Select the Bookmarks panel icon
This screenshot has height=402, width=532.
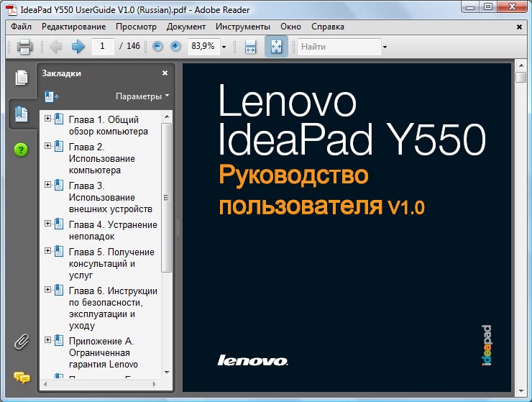coord(22,114)
